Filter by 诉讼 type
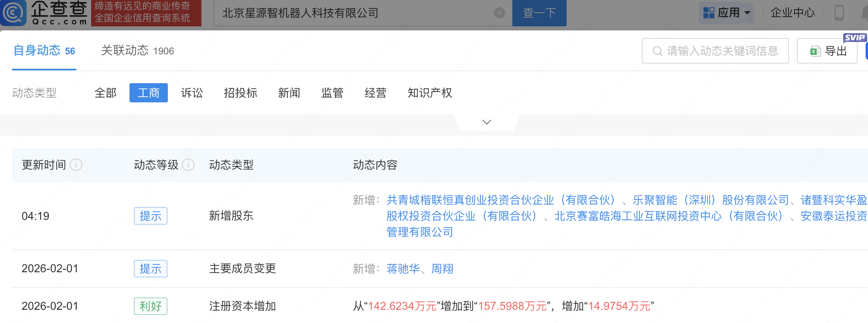 point(192,93)
